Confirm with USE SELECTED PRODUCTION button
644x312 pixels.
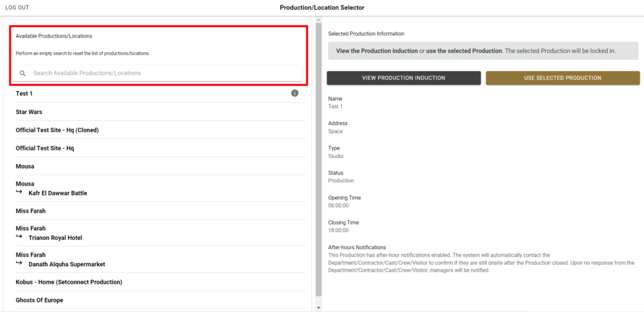563,78
